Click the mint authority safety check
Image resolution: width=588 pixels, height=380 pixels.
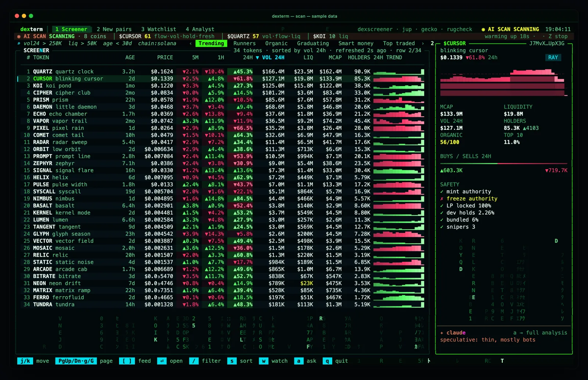466,192
